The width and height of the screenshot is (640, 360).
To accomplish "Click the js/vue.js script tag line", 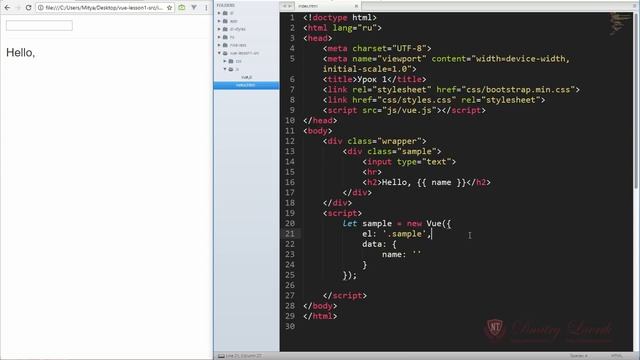I will (x=404, y=110).
